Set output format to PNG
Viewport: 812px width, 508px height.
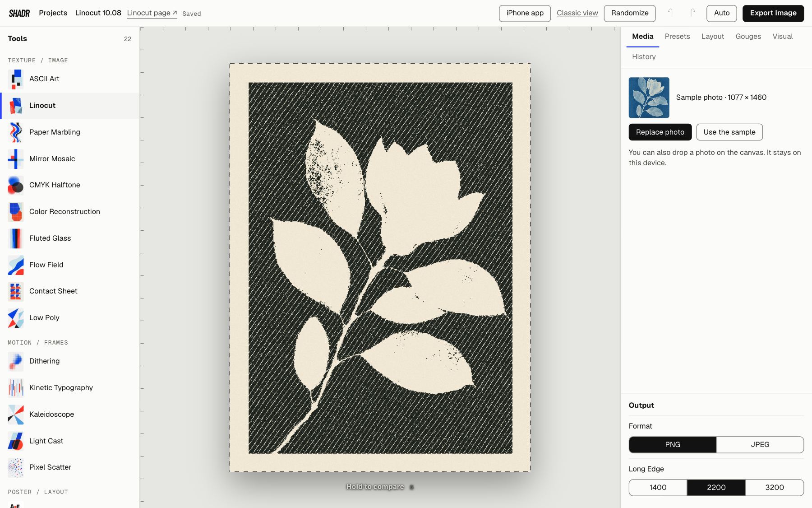[673, 445]
